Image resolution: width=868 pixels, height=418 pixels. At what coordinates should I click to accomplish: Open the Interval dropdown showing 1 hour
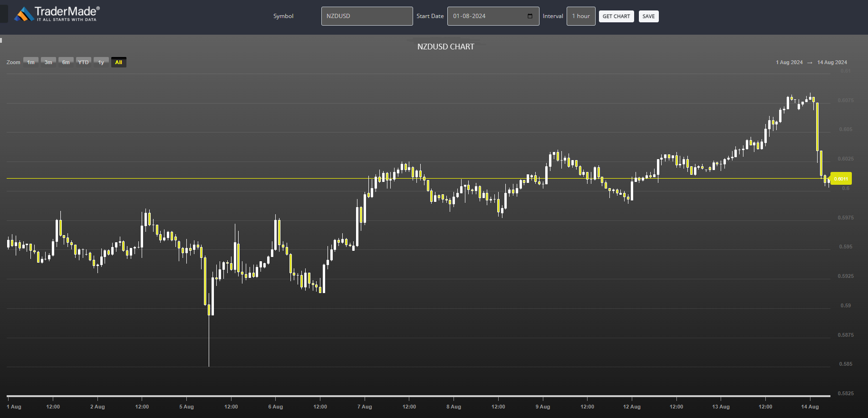(581, 16)
